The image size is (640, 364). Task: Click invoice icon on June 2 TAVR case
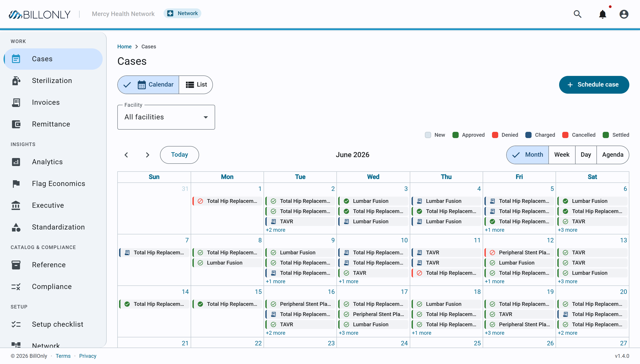pos(273,222)
